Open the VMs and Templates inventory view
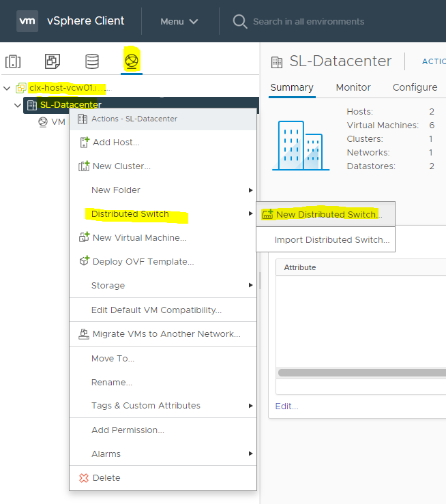This screenshot has height=504, width=446. pos(53,61)
